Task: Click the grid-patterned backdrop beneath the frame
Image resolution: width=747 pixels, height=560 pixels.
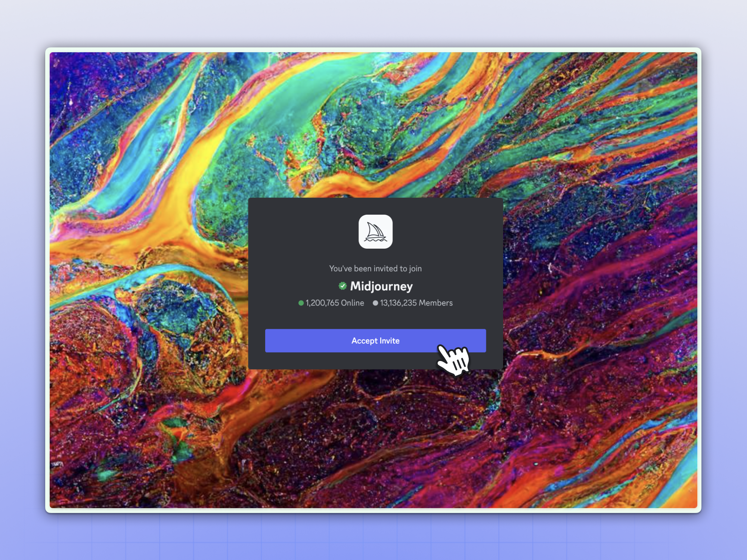Action: click(x=373, y=538)
